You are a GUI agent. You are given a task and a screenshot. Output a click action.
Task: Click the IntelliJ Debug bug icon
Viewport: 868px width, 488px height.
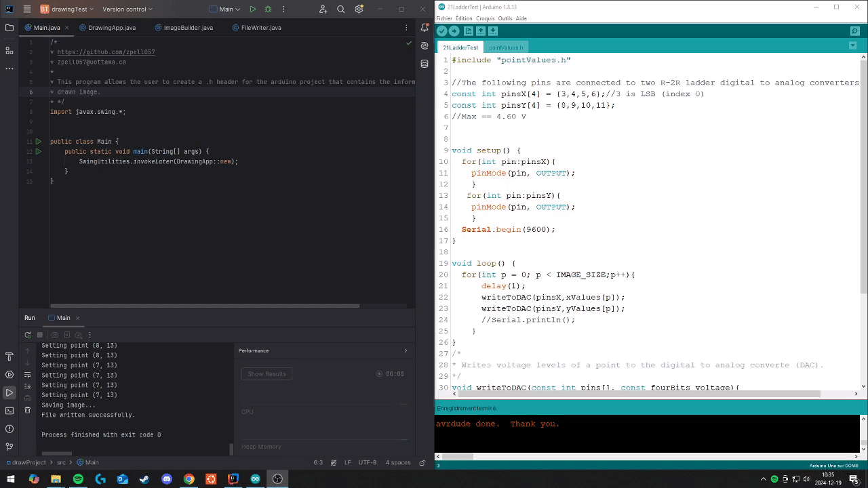click(x=268, y=9)
